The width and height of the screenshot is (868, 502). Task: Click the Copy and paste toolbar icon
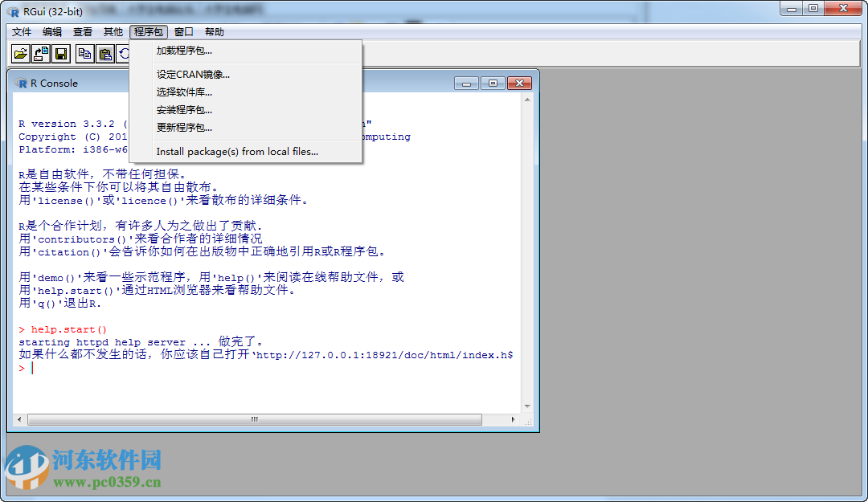123,54
